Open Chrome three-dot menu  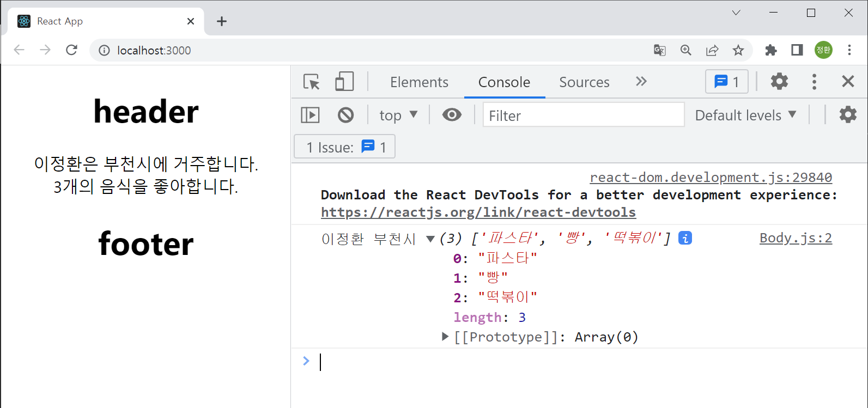coord(849,50)
